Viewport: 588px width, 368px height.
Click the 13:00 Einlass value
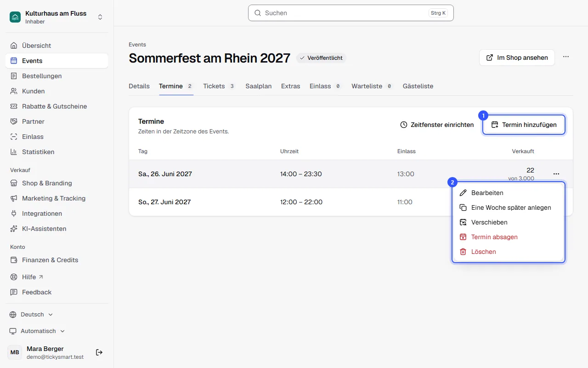click(406, 174)
